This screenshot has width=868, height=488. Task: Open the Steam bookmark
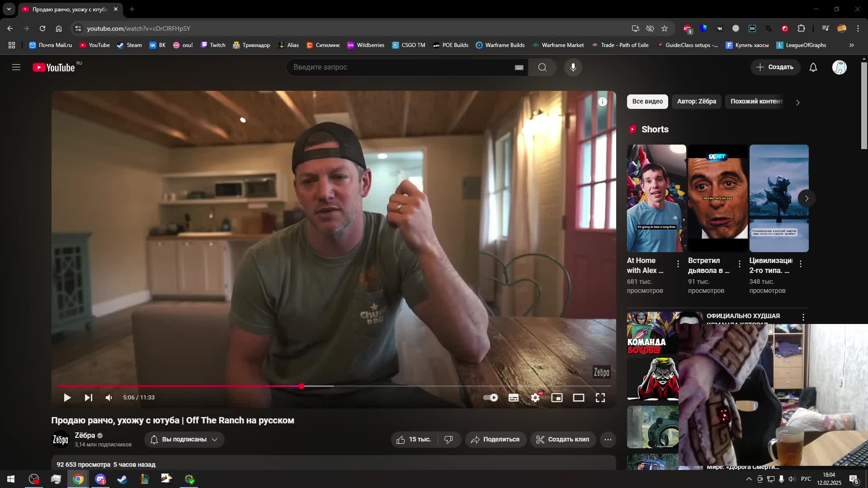coord(129,45)
